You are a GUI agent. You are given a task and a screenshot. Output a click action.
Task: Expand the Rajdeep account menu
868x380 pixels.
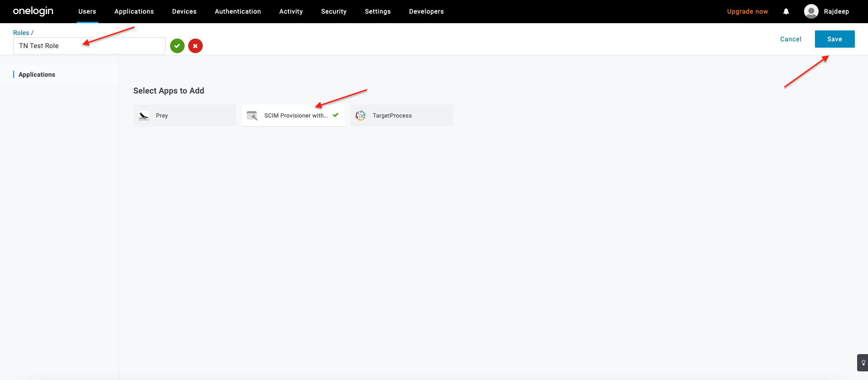[836, 11]
